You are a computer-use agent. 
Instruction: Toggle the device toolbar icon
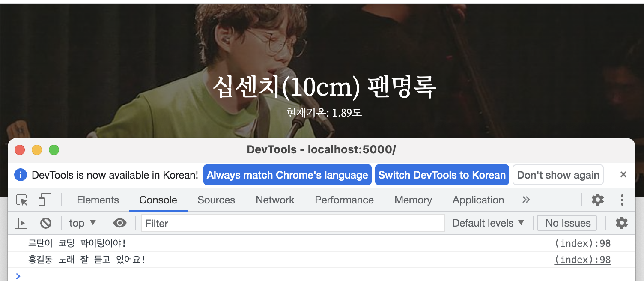(45, 200)
